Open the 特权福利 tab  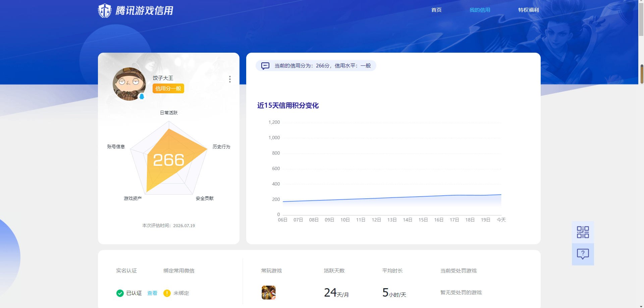point(529,10)
